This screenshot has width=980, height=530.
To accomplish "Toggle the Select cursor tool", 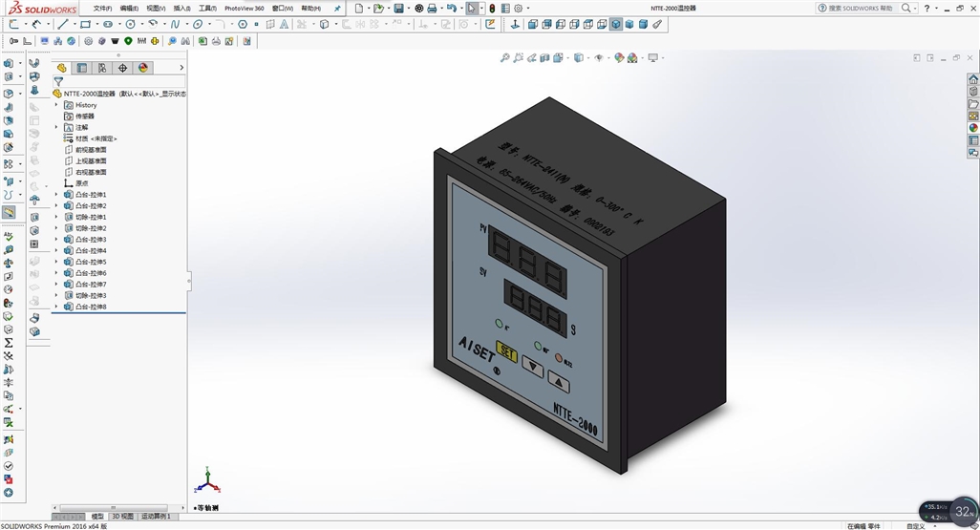I will 471,9.
